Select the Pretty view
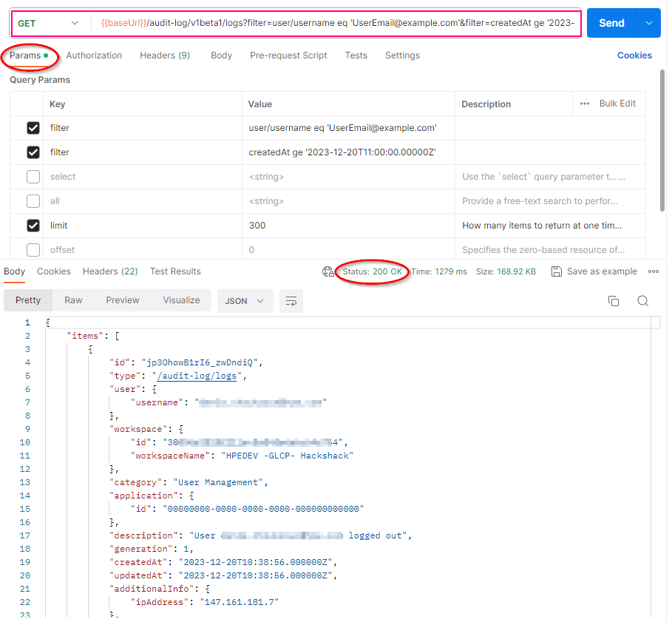Screen dimensions: 672x622 (28, 300)
